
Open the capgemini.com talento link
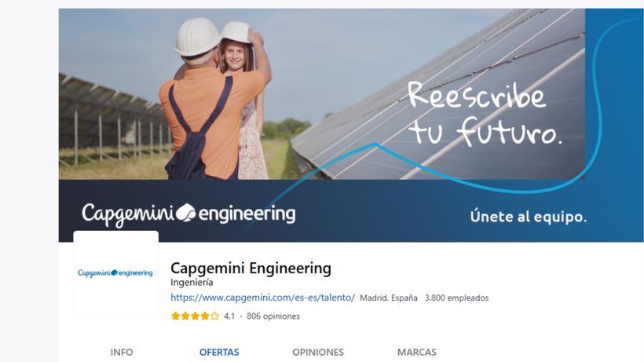(x=262, y=298)
